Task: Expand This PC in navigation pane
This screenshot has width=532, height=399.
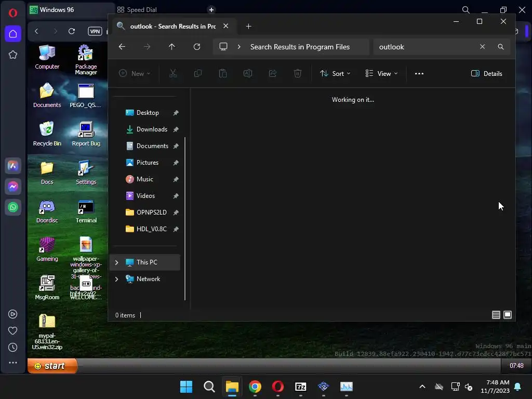Action: 117,262
